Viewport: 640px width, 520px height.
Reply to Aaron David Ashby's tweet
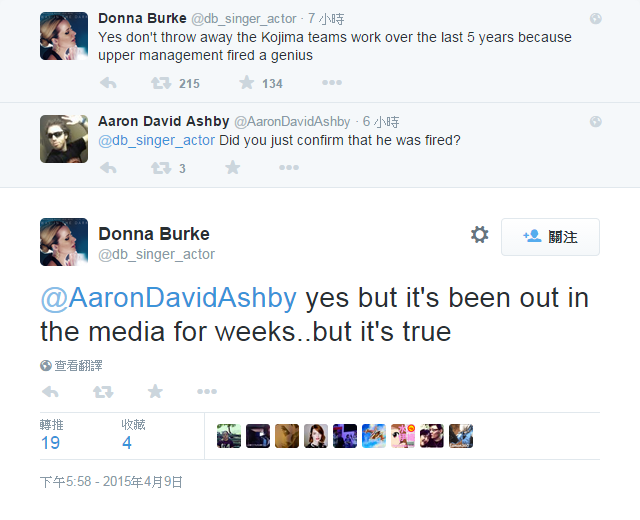(x=108, y=168)
